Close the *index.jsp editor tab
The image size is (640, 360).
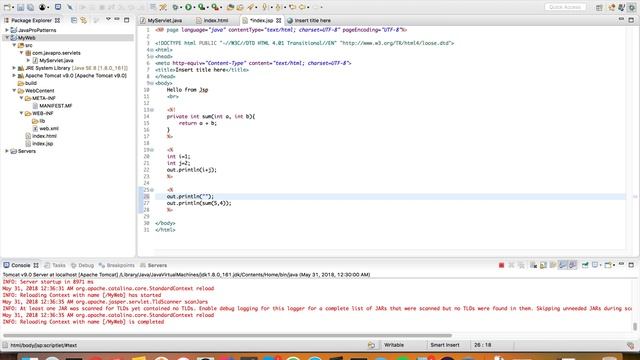tap(278, 20)
